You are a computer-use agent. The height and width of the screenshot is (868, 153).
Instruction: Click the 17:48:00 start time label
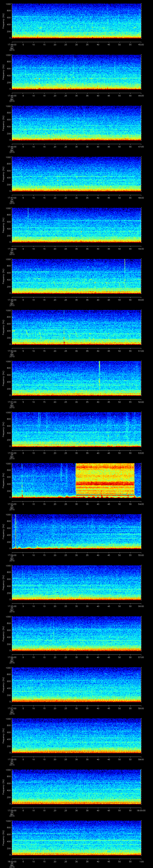click(12, 249)
